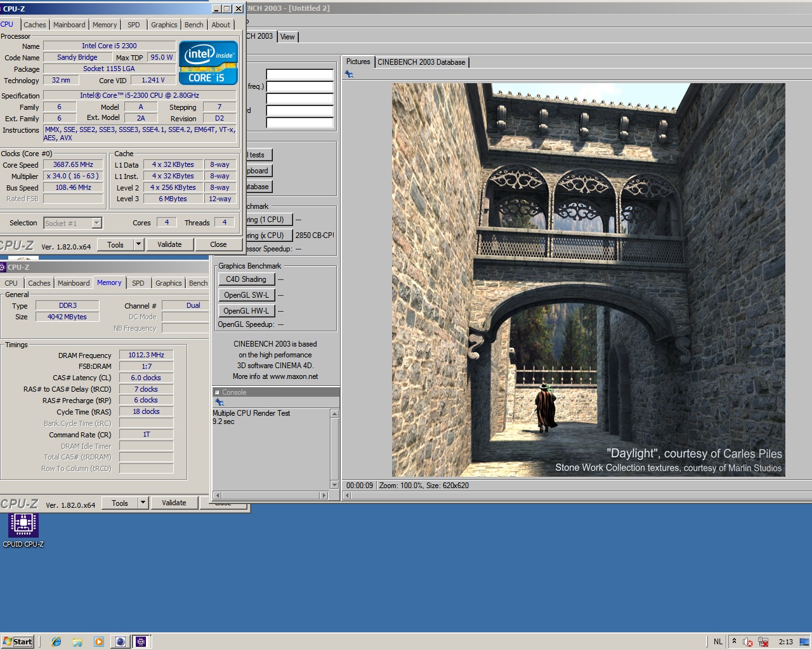The height and width of the screenshot is (650, 812).
Task: Click the taskbar clock showing 2:13
Action: coord(785,642)
